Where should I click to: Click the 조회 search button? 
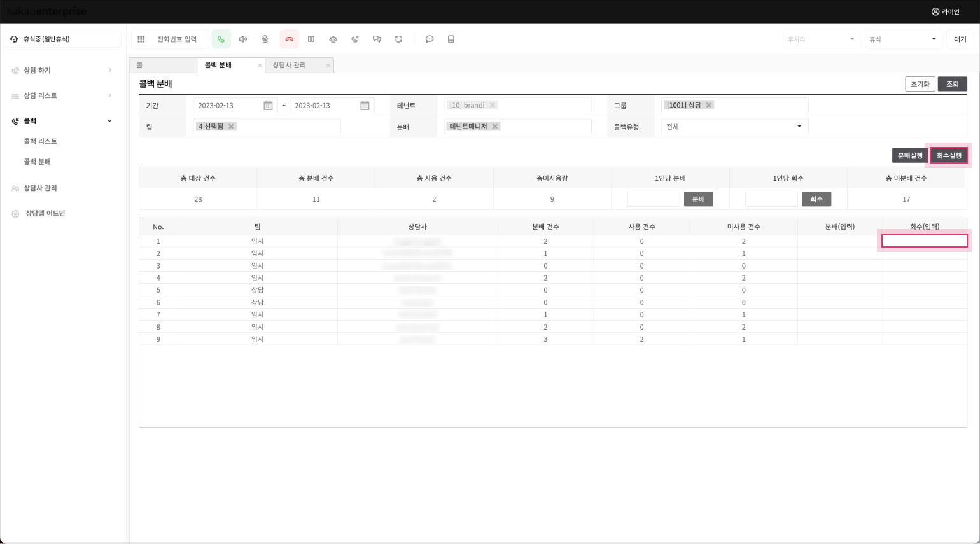pyautogui.click(x=952, y=84)
